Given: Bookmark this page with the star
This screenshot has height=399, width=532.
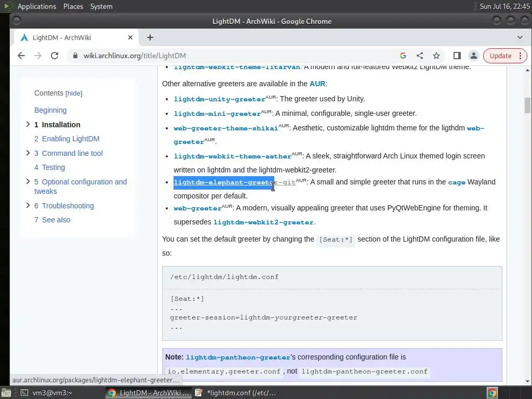Looking at the screenshot, I should (436, 56).
